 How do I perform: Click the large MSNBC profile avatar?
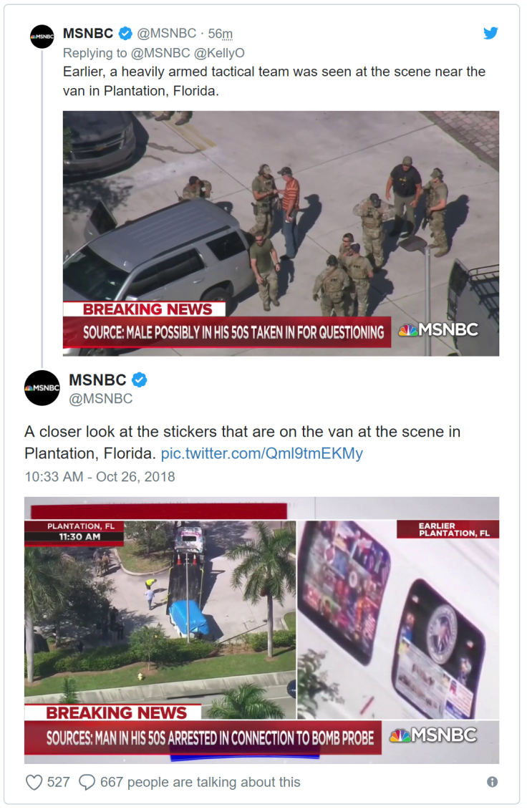tap(42, 388)
